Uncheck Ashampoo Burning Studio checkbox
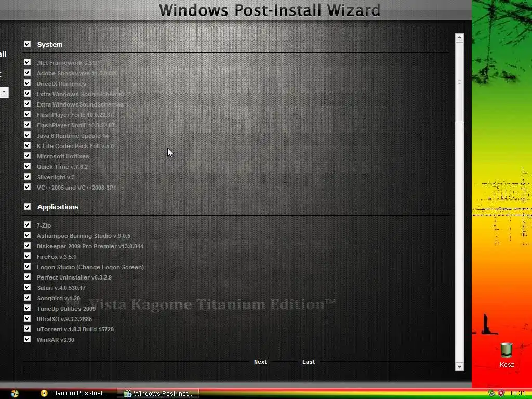Image resolution: width=532 pixels, height=399 pixels. 27,235
